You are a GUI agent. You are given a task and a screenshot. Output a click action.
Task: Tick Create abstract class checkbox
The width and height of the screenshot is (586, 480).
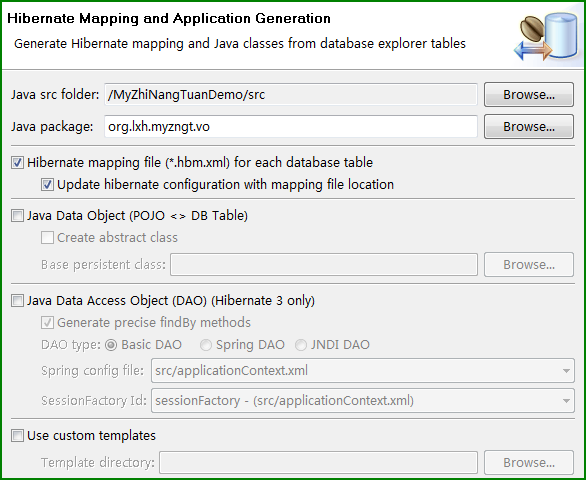(x=47, y=238)
